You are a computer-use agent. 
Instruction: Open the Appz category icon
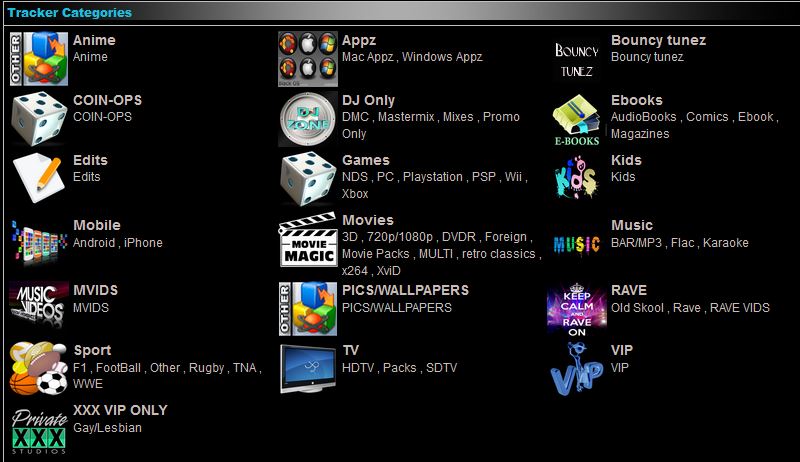308,59
